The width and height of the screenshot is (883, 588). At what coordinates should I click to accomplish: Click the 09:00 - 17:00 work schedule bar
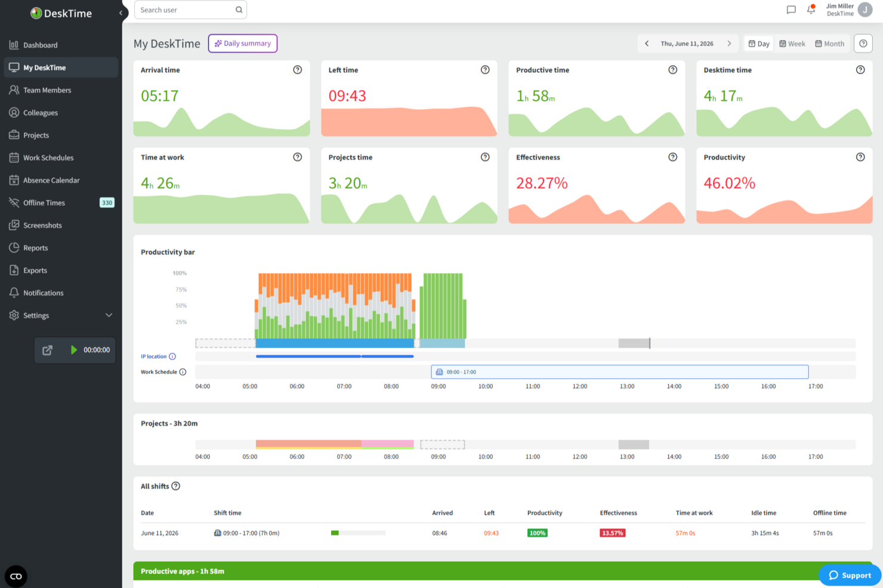click(619, 372)
